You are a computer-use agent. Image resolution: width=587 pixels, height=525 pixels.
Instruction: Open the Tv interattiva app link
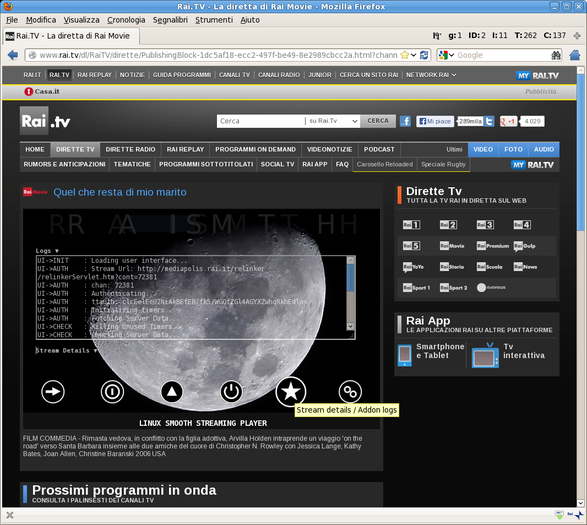[x=508, y=354]
